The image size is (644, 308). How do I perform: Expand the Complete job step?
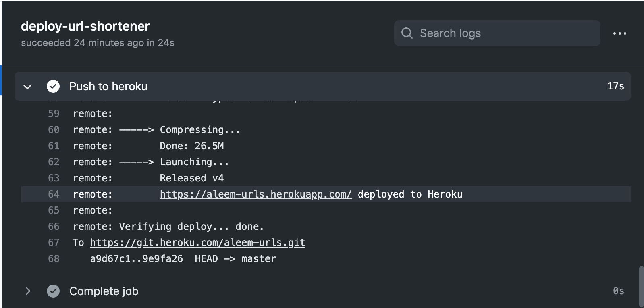tap(28, 291)
